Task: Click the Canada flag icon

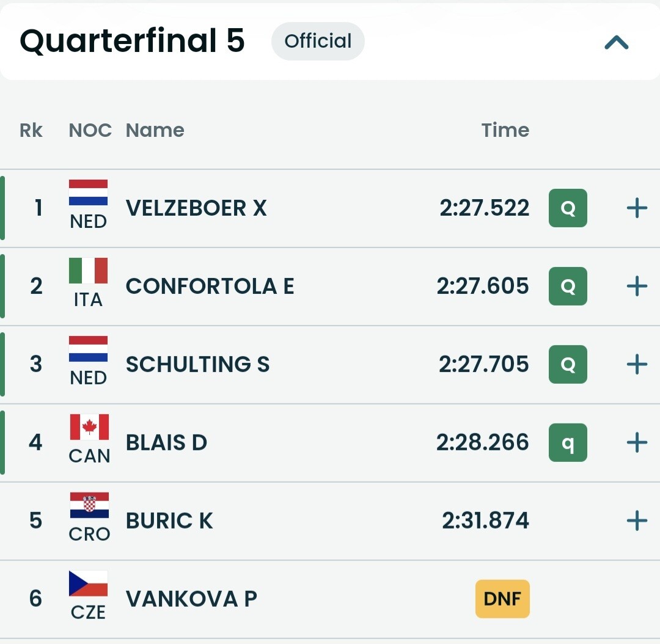Action: click(x=89, y=427)
